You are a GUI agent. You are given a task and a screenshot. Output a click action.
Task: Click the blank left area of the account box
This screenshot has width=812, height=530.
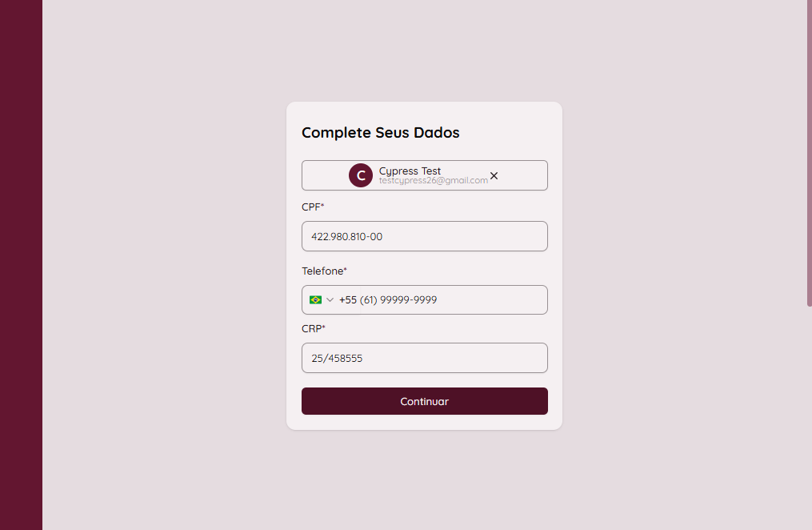[x=324, y=175]
